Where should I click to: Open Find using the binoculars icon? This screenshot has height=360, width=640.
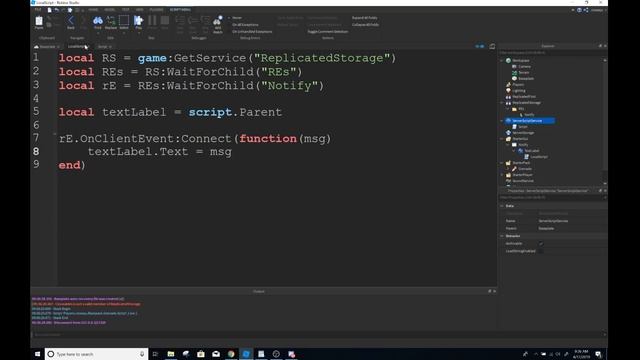[98, 20]
